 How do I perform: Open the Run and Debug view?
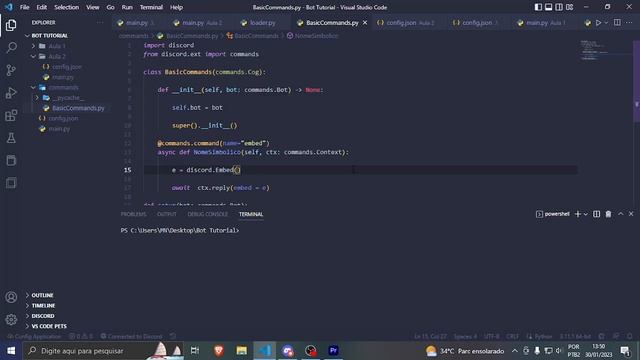[x=11, y=93]
